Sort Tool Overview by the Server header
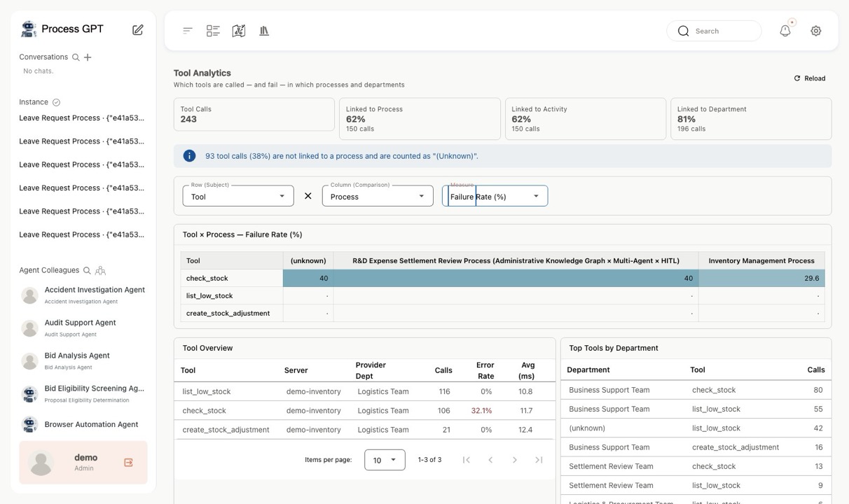Screen dimensions: 849x504 pos(296,370)
